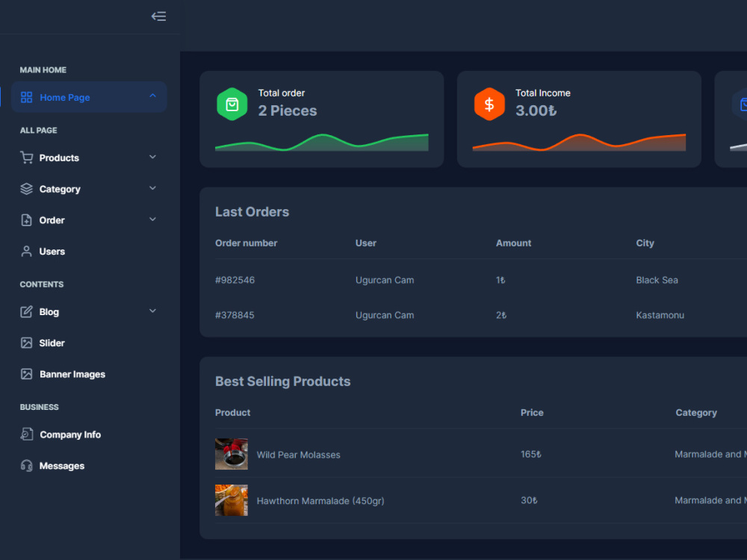Click the Black Sea city cell
This screenshot has width=747, height=560.
click(x=657, y=280)
